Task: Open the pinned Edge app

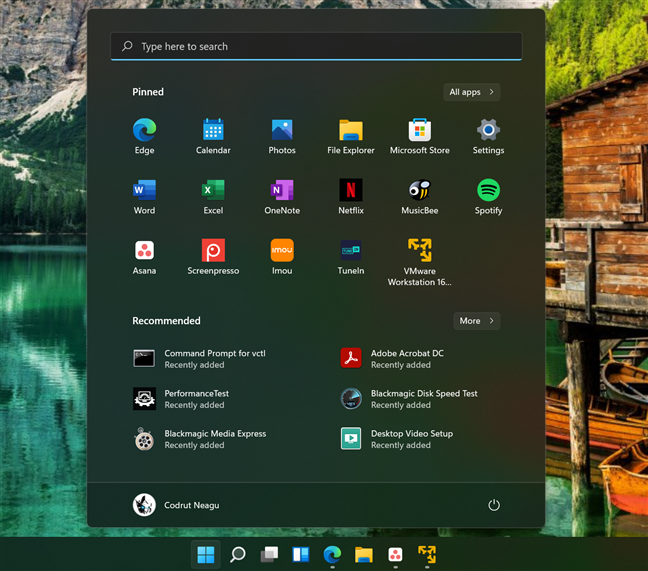Action: coord(144,137)
